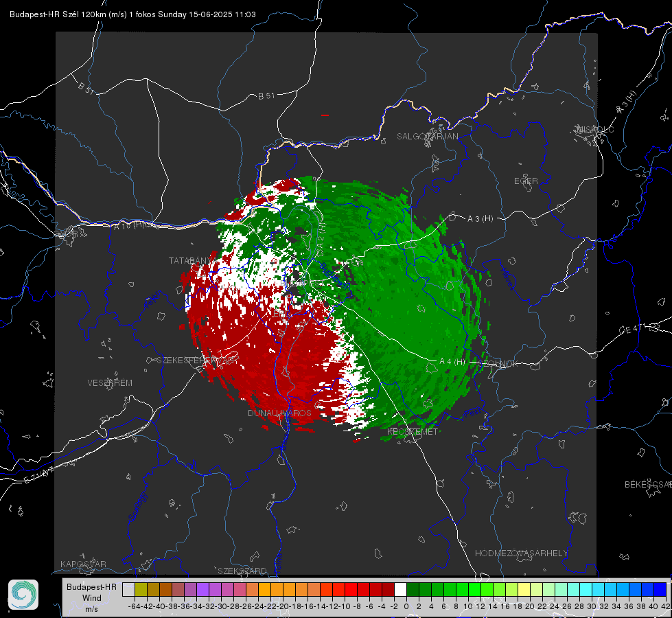
Task: Click the swirl logo icon at bottom left
Action: pos(23,595)
